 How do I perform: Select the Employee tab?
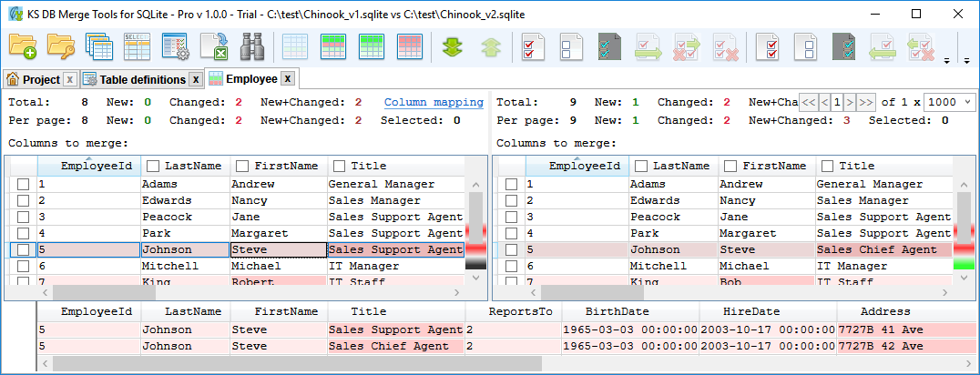click(251, 79)
